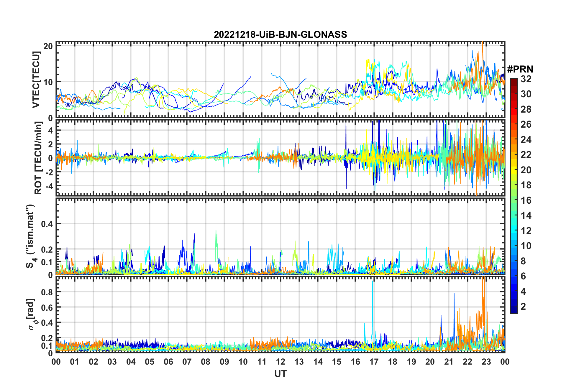Screen dimensions: 561x392
Task: Click the sigma phi y-axis tick 0.8
Action: tap(47, 292)
